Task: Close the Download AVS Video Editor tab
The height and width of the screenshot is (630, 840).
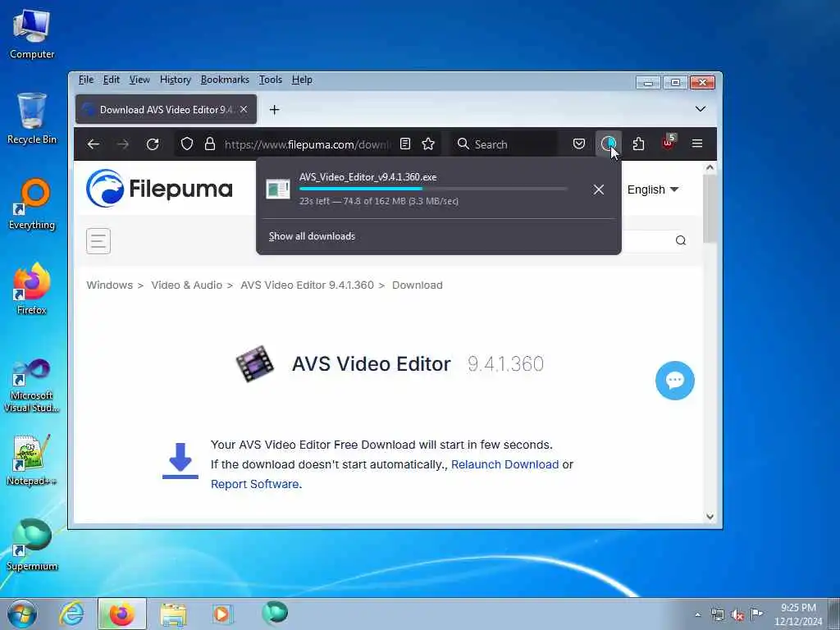Action: pyautogui.click(x=244, y=109)
